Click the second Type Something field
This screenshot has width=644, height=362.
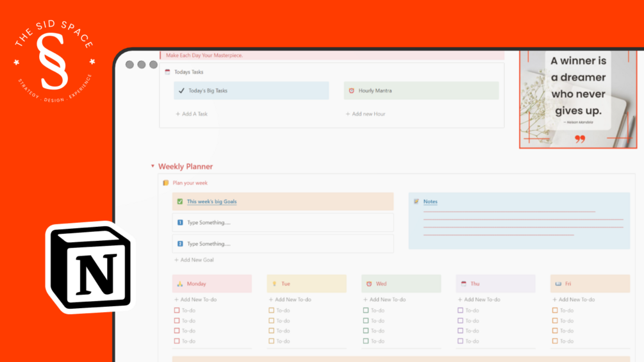click(x=283, y=244)
